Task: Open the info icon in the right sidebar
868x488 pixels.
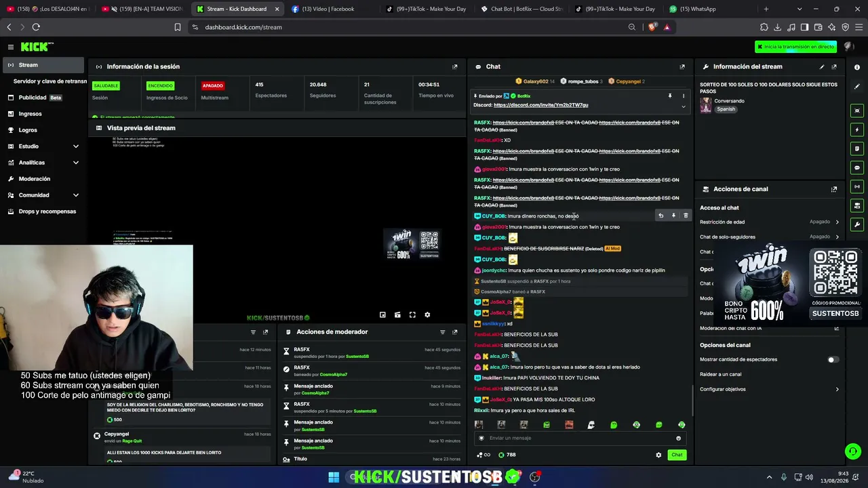Action: (857, 67)
